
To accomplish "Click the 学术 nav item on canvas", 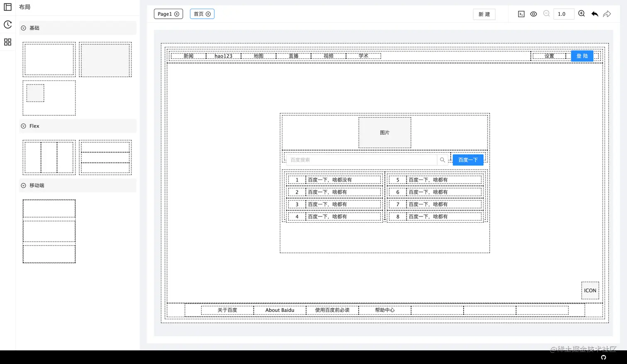I will click(x=364, y=56).
